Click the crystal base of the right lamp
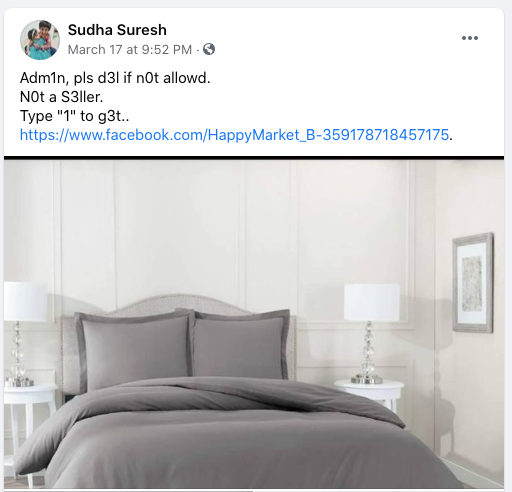Viewport: 512px width, 492px height. click(x=368, y=352)
